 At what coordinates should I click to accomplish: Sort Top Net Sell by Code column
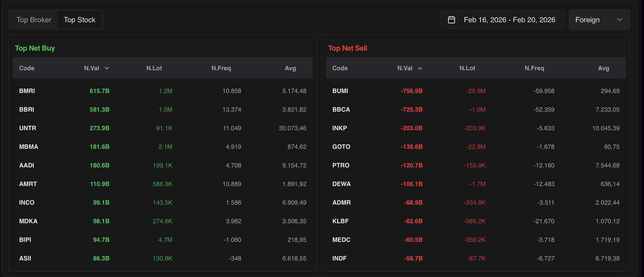pos(340,68)
